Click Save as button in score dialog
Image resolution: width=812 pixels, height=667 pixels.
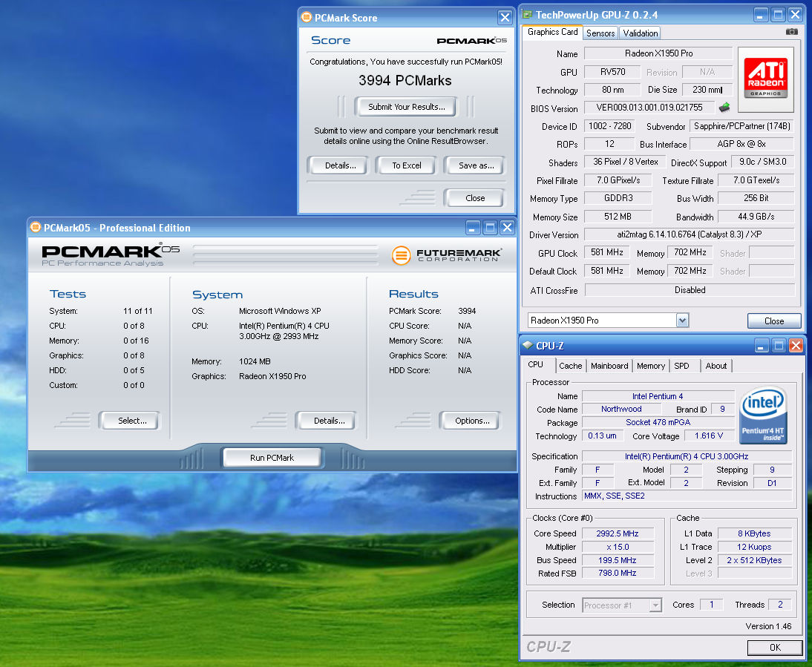[475, 165]
